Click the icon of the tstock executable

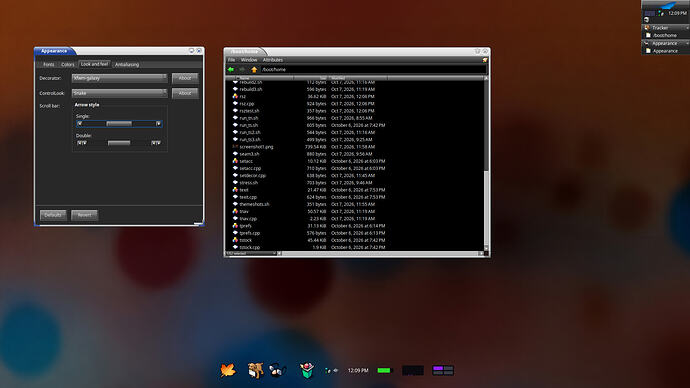235,240
